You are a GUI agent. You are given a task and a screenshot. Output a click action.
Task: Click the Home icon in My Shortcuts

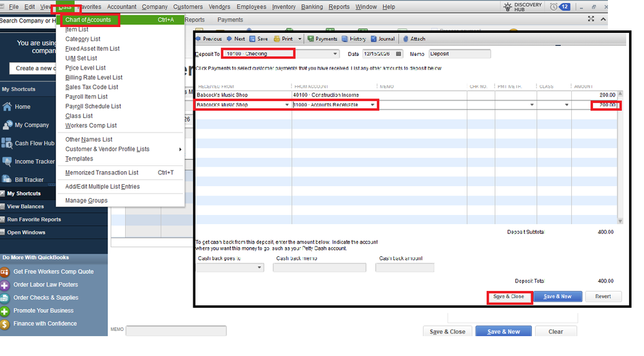pyautogui.click(x=7, y=107)
